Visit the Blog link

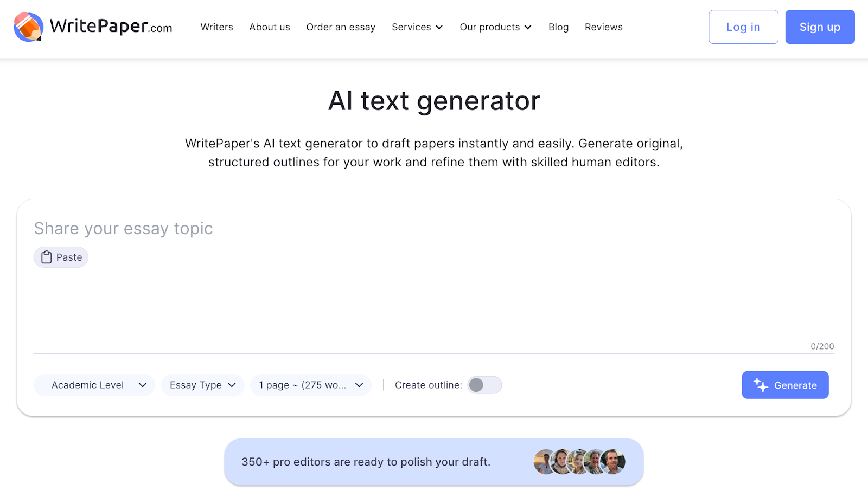(558, 27)
